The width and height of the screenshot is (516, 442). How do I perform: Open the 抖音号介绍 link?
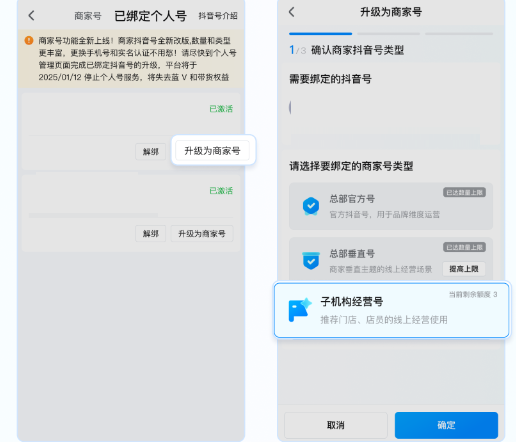click(x=218, y=16)
